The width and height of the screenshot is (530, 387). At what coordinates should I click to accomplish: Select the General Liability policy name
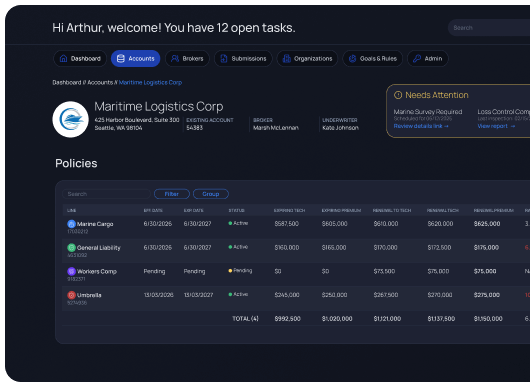pyautogui.click(x=99, y=248)
